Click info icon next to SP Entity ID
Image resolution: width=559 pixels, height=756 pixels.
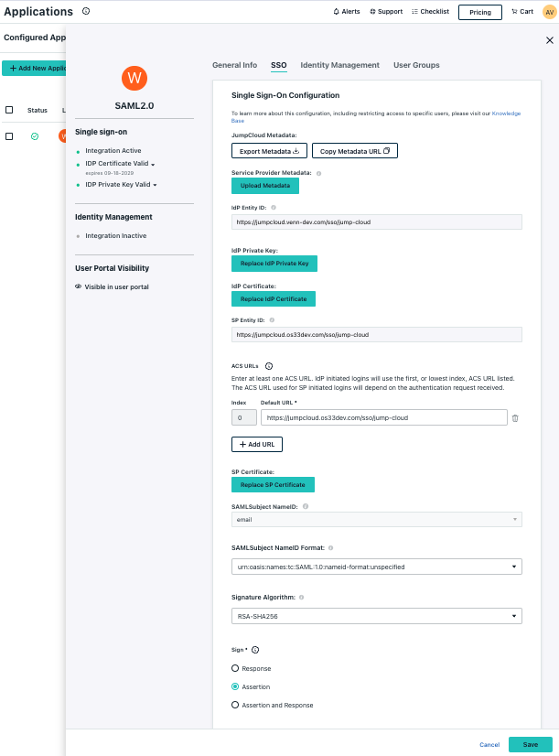pos(272,320)
